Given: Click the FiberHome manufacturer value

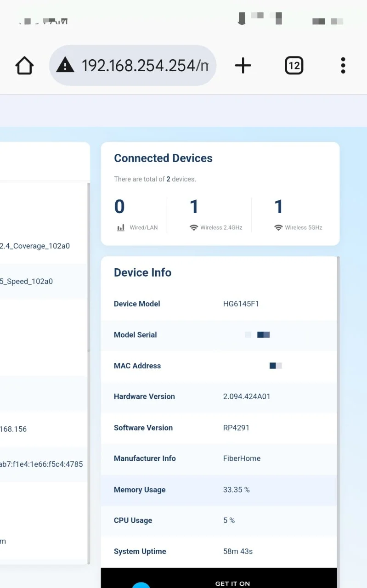Looking at the screenshot, I should click(242, 458).
